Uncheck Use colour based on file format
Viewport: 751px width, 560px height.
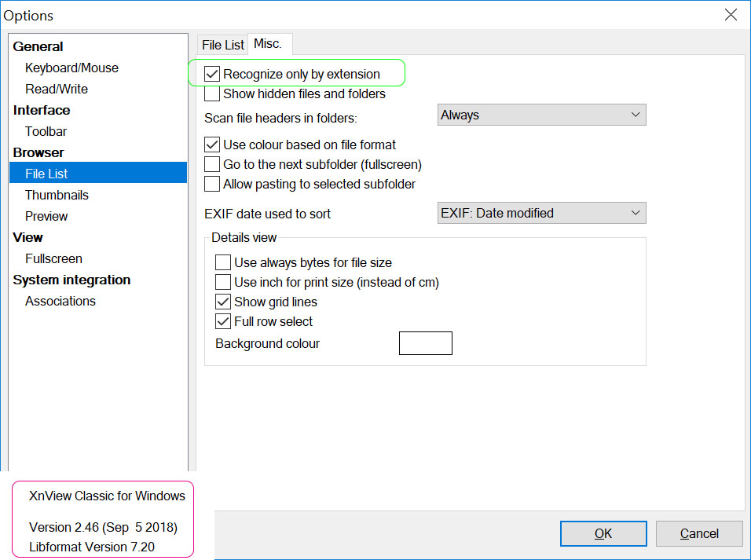(212, 145)
